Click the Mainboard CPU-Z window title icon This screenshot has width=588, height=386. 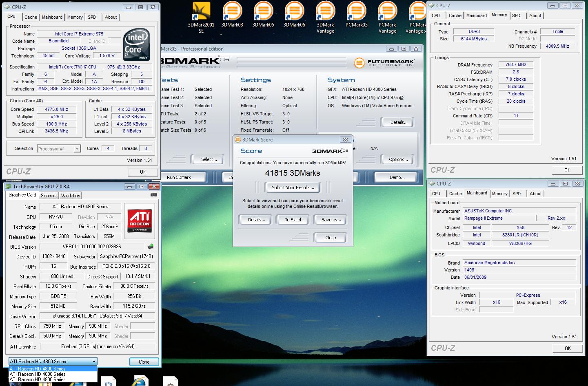point(432,184)
